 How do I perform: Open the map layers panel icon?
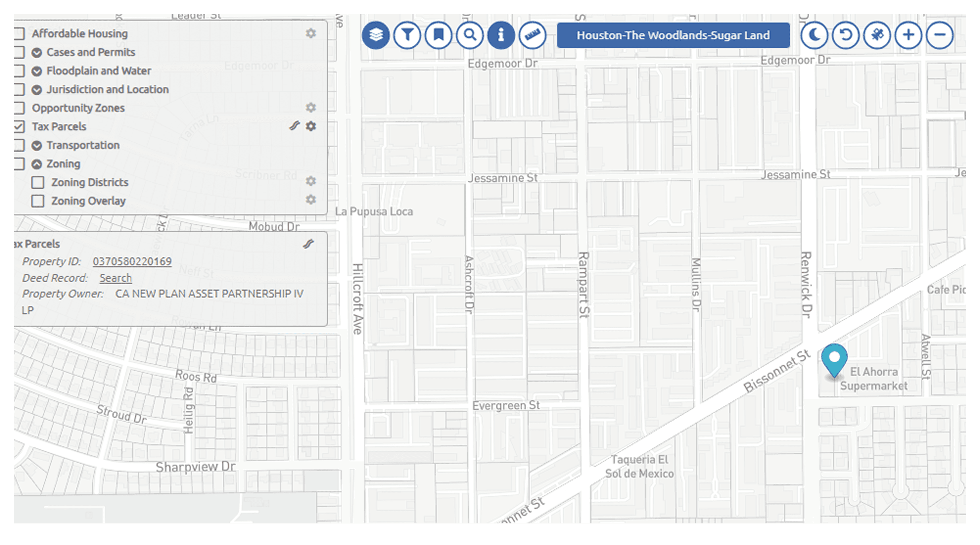(376, 35)
